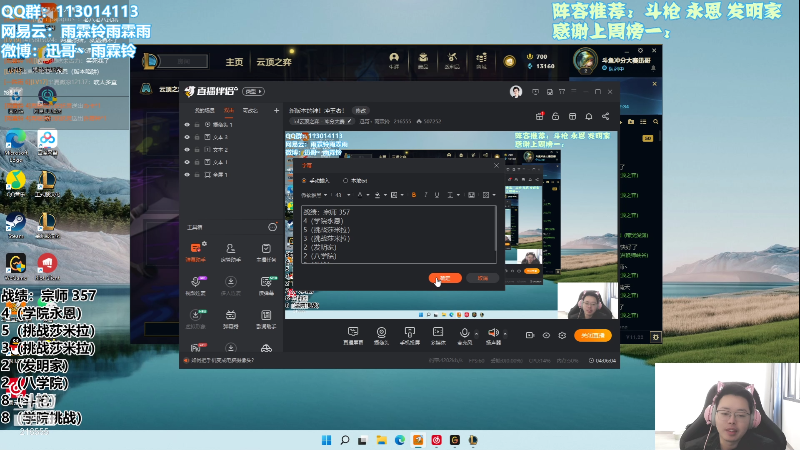The height and width of the screenshot is (450, 800).
Task: Open the League client store icon
Action: [481, 61]
